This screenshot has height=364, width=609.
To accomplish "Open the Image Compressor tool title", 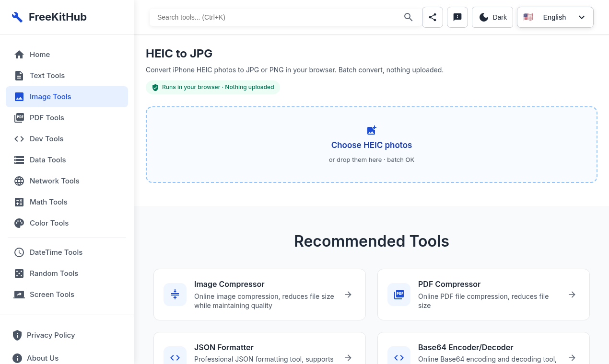I will [x=229, y=284].
